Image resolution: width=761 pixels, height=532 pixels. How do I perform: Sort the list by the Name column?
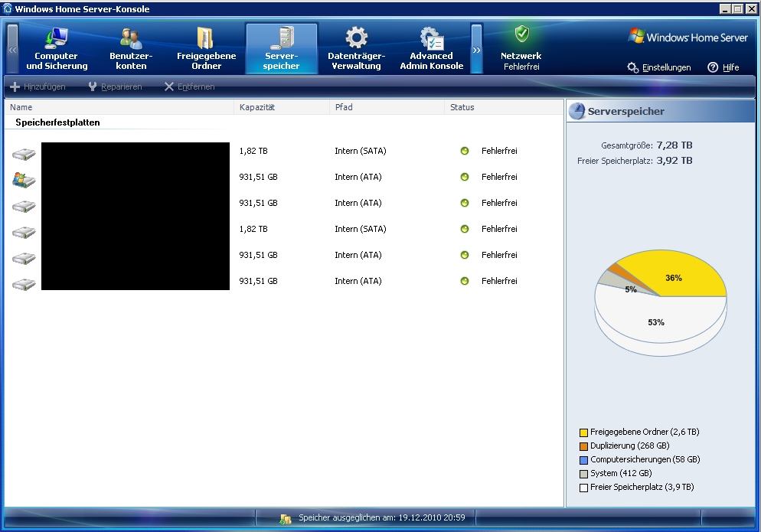click(119, 107)
